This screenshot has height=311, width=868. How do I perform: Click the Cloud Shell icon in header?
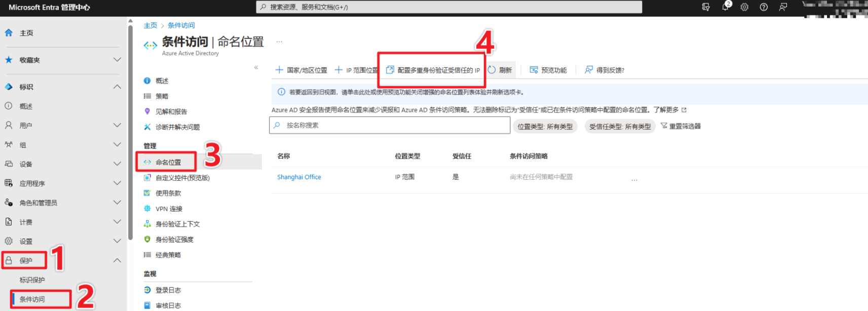[x=706, y=7]
